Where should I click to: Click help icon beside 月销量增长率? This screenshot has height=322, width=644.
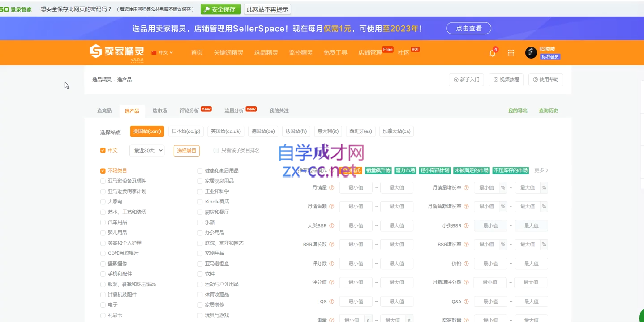(466, 188)
